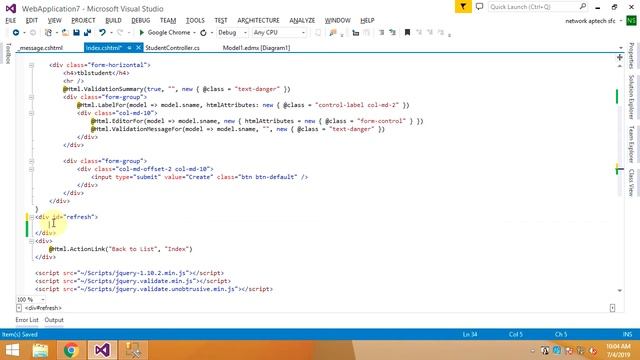This screenshot has height=360, width=640.
Task: Collapse the form-horizontal div code block
Action: (x=31, y=65)
